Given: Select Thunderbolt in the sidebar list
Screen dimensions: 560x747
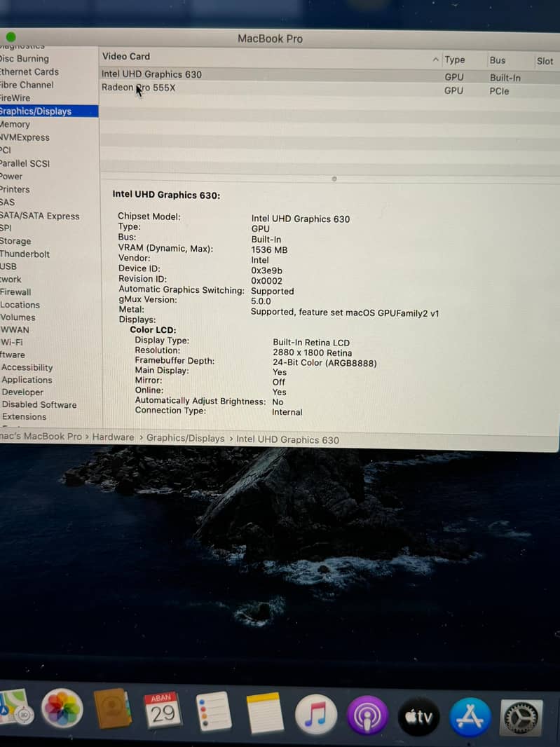Looking at the screenshot, I should click(x=25, y=254).
